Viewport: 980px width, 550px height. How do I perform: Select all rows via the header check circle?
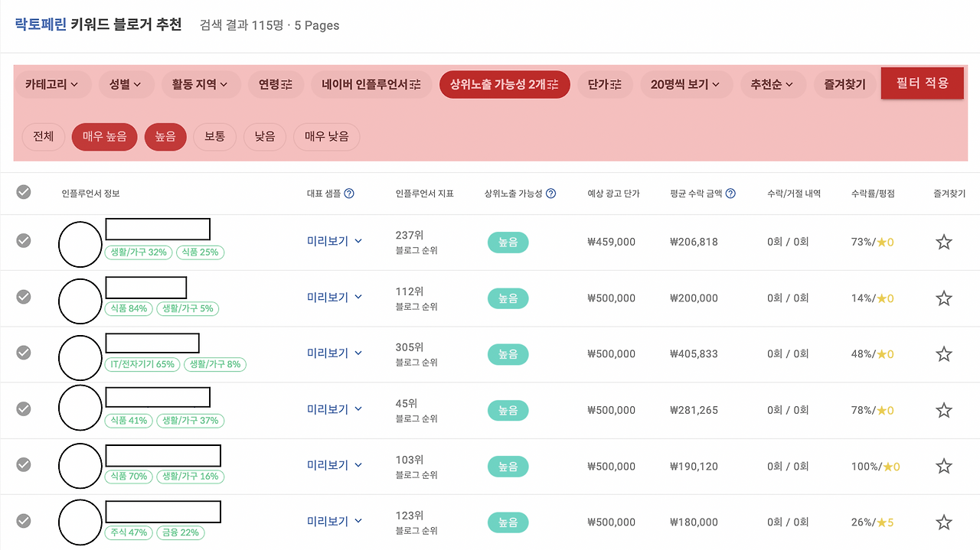[x=23, y=193]
